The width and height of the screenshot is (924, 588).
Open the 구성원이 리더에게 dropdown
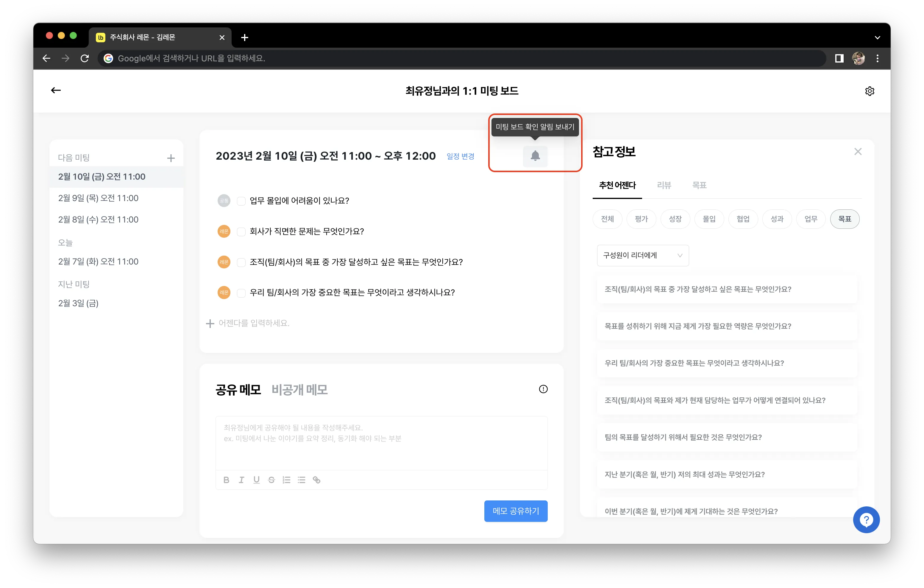643,255
